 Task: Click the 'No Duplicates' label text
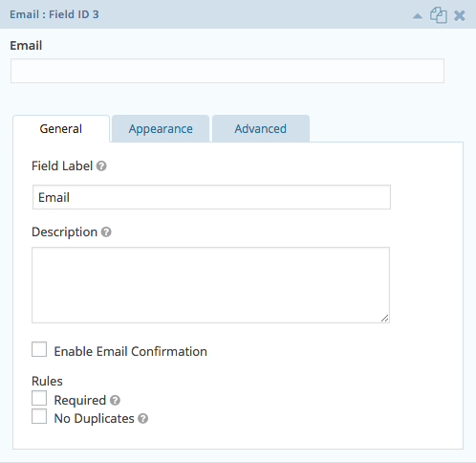[x=95, y=418]
